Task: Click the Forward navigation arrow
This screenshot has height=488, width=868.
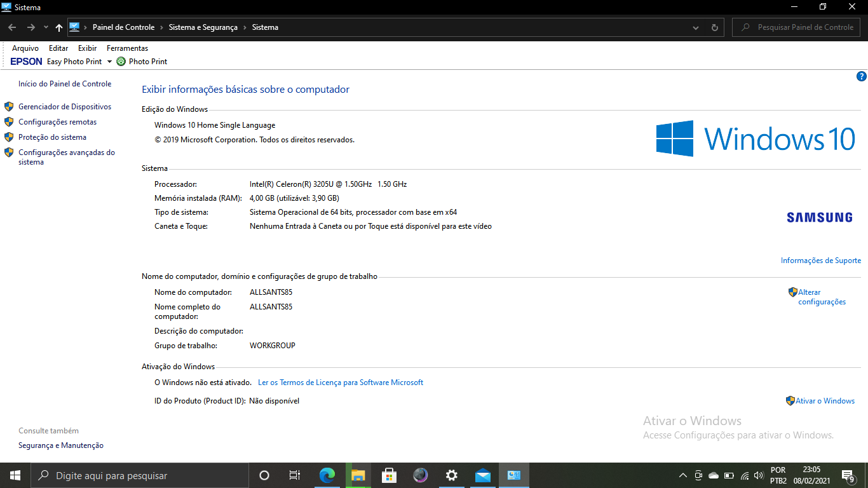Action: 31,27
